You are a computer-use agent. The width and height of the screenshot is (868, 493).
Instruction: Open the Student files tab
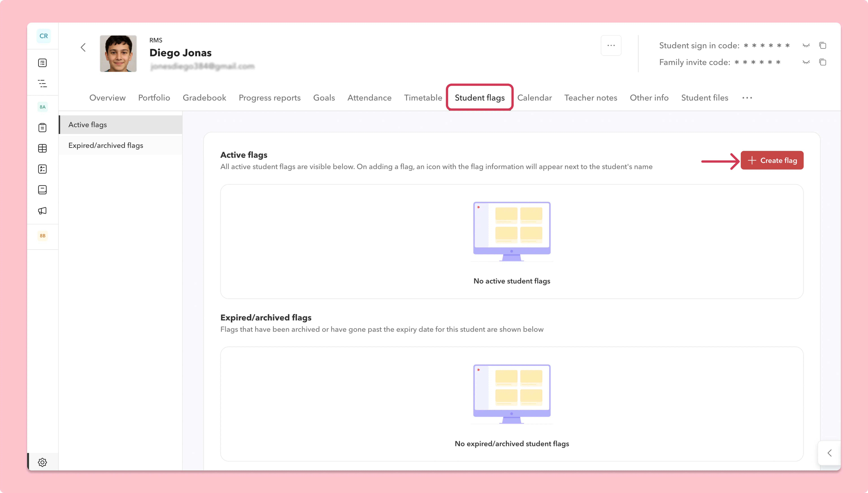(x=705, y=98)
